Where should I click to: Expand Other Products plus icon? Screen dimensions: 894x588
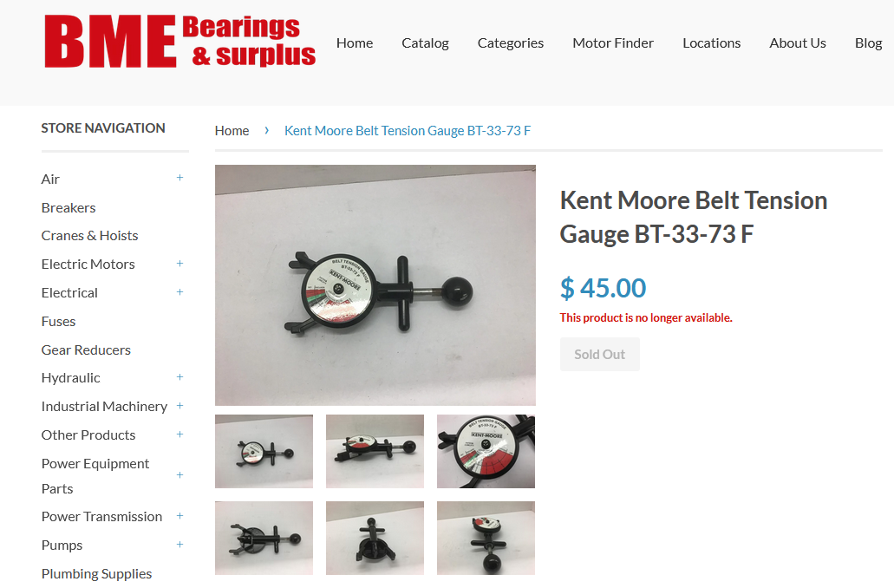(x=179, y=434)
